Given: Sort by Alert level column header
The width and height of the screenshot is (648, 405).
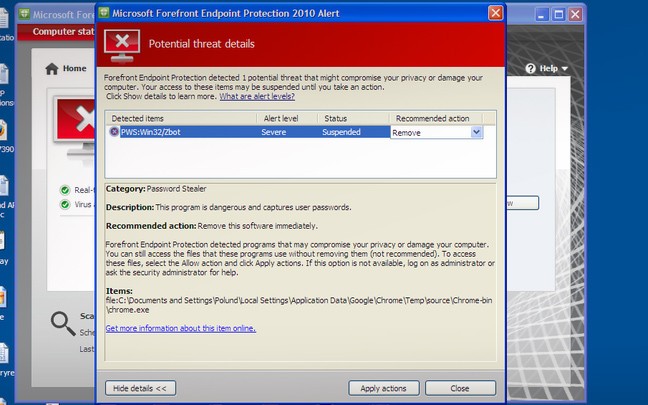Looking at the screenshot, I should [287, 119].
